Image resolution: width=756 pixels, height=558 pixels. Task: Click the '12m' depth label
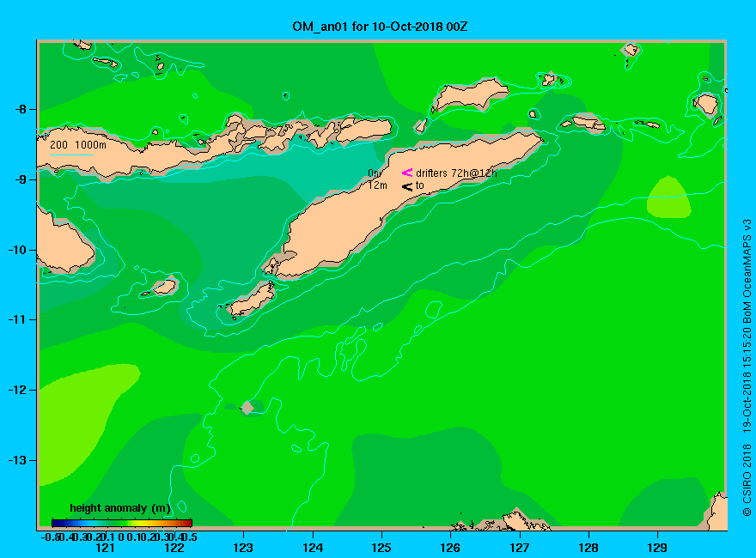coord(377,185)
